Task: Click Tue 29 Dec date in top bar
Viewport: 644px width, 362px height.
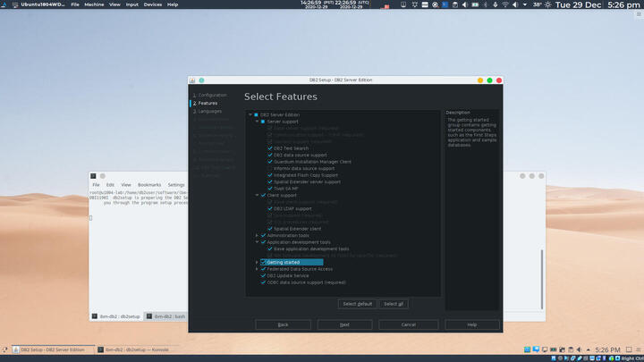Action: pyautogui.click(x=579, y=5)
